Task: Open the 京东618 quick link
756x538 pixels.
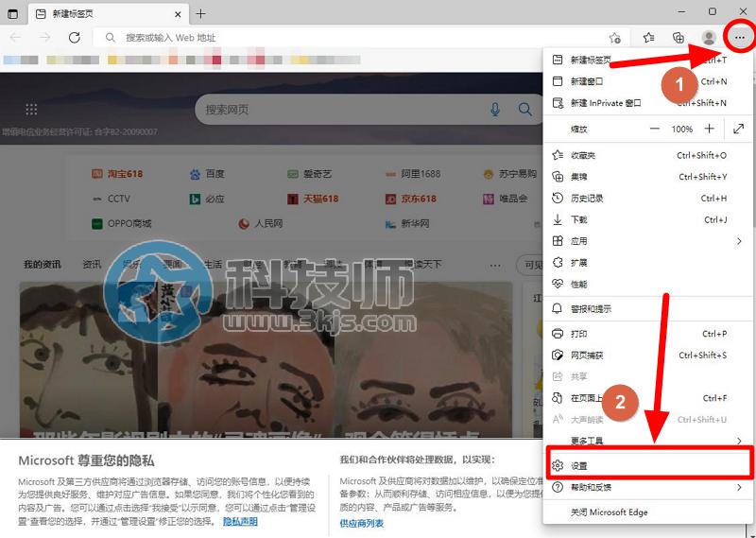Action: pyautogui.click(x=411, y=199)
